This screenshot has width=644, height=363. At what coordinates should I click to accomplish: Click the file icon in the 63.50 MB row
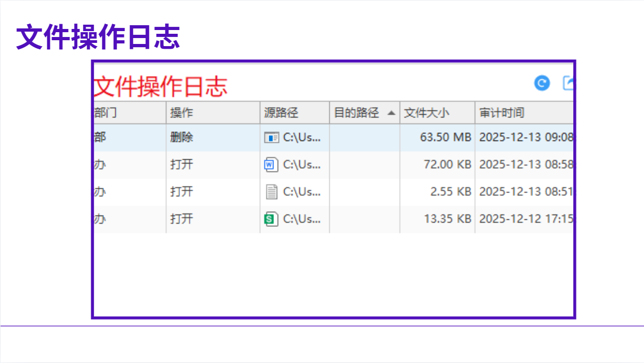[272, 138]
